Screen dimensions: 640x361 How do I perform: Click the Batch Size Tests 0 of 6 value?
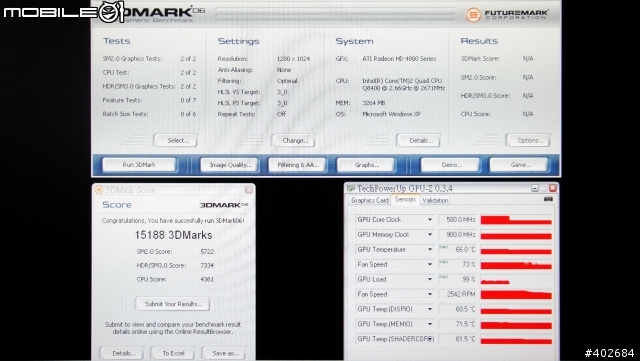point(188,114)
